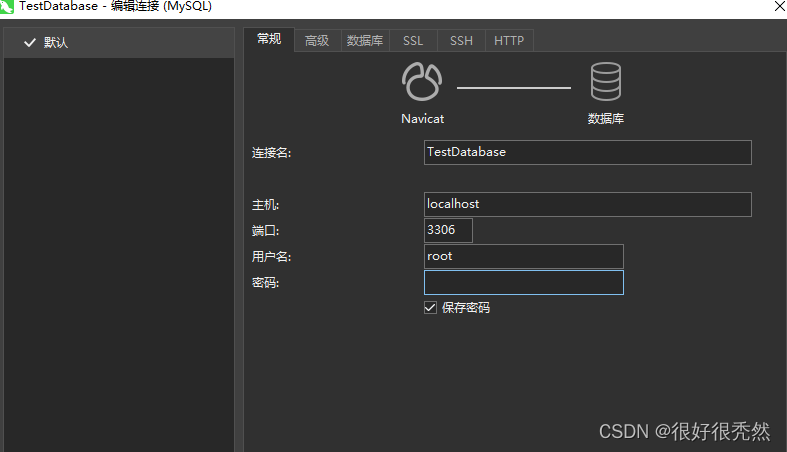Switch to the SSL tab
The image size is (787, 452).
pyautogui.click(x=413, y=41)
